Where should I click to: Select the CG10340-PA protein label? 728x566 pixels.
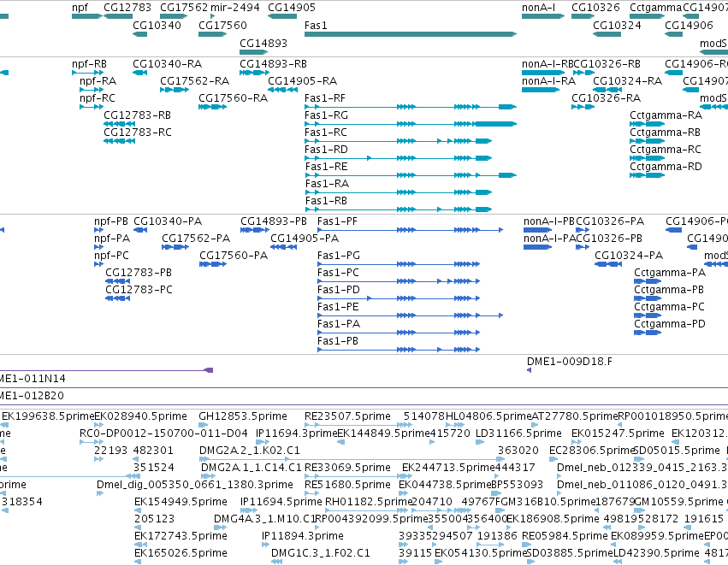pos(168,221)
